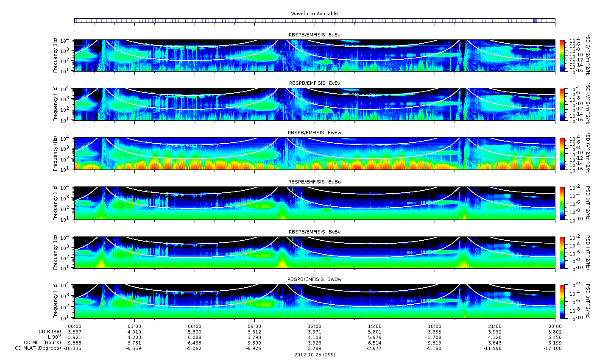Click the 03:00 time axis label
The image size is (597, 364).
point(134,326)
